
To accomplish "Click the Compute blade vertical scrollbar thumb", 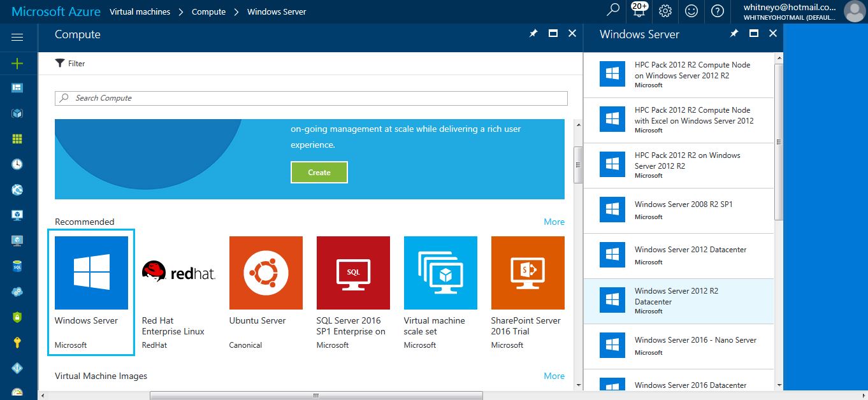I will [x=578, y=164].
